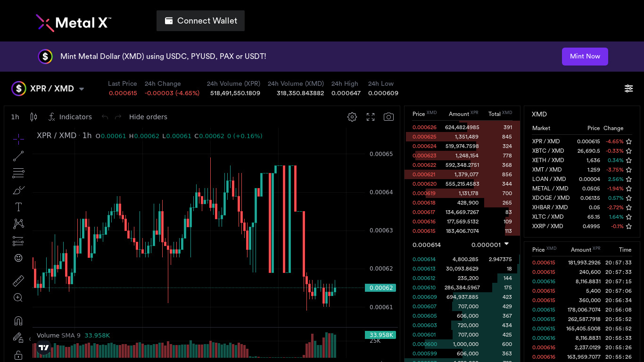Viewport: 644px width, 362px height.
Task: Open the Fibonacci retracement tool
Action: pos(18,173)
